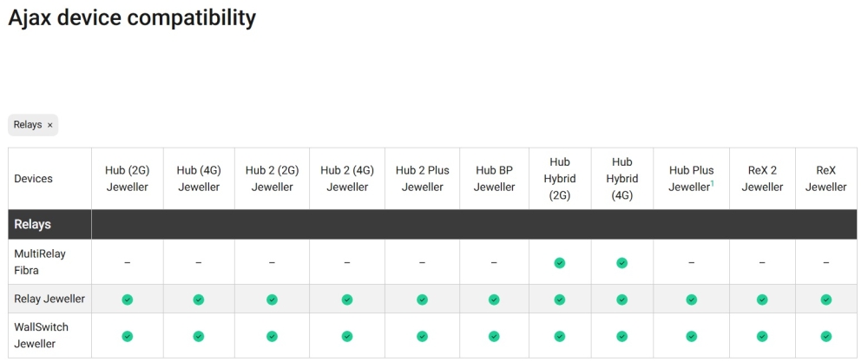
Task: Click Relay Jeweller checkmark under ReX Jeweller
Action: click(x=825, y=299)
